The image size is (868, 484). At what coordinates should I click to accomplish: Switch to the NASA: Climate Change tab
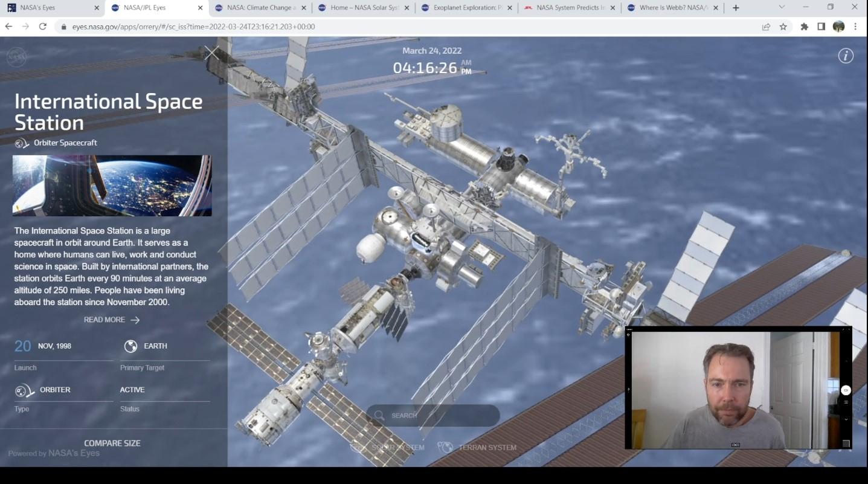260,8
